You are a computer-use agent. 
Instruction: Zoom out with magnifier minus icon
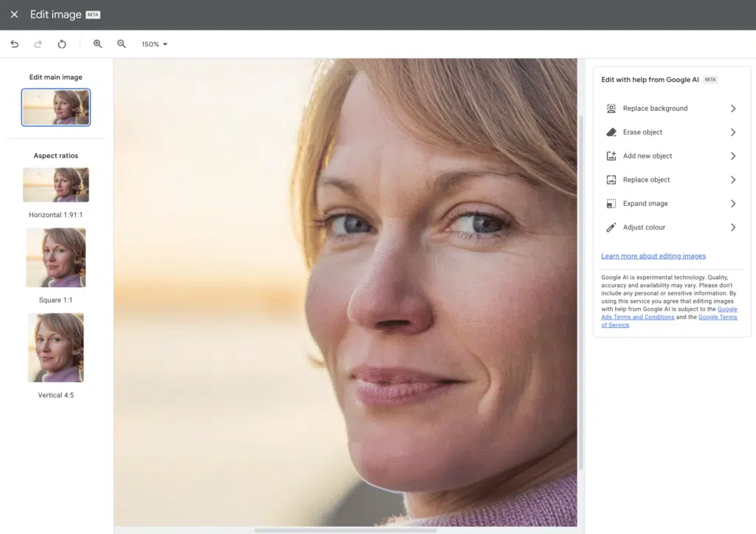pos(122,44)
